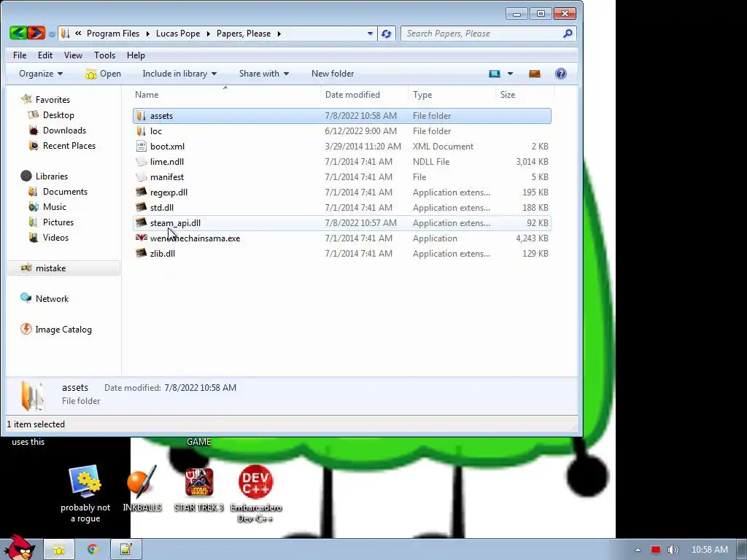
Task: Select Network in navigation pane
Action: (52, 298)
